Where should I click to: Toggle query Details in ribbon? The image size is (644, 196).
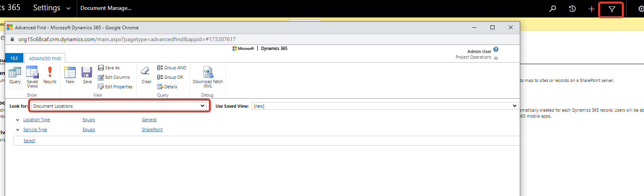167,87
